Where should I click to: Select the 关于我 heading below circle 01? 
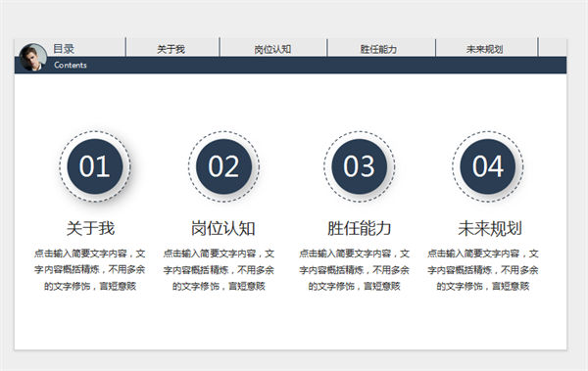point(91,228)
